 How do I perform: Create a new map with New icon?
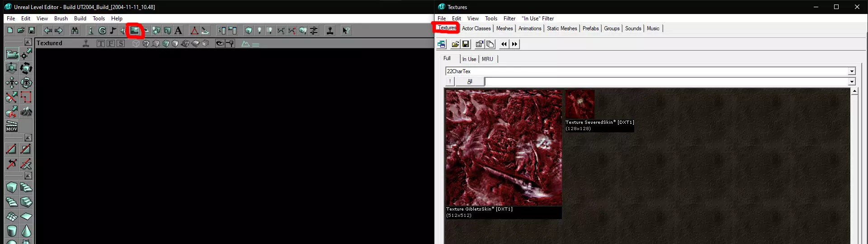10,30
